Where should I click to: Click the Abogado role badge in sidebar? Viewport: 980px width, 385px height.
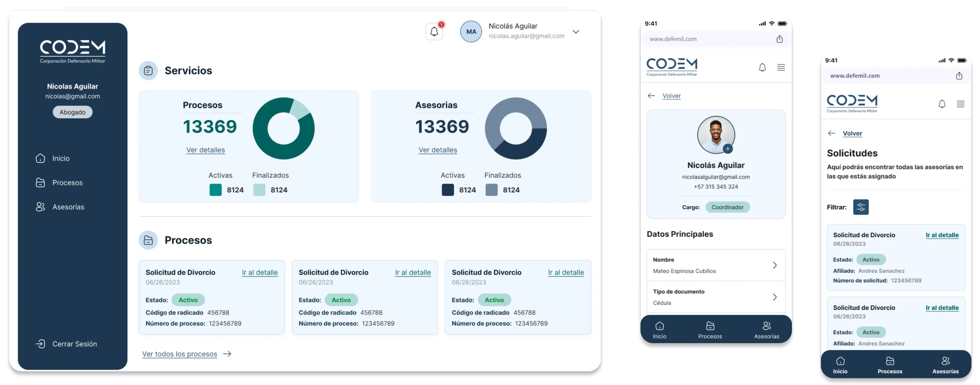click(x=72, y=112)
